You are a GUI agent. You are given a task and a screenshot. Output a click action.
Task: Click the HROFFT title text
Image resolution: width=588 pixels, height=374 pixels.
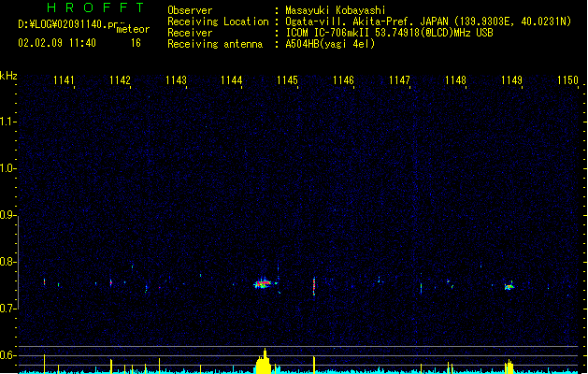point(95,7)
